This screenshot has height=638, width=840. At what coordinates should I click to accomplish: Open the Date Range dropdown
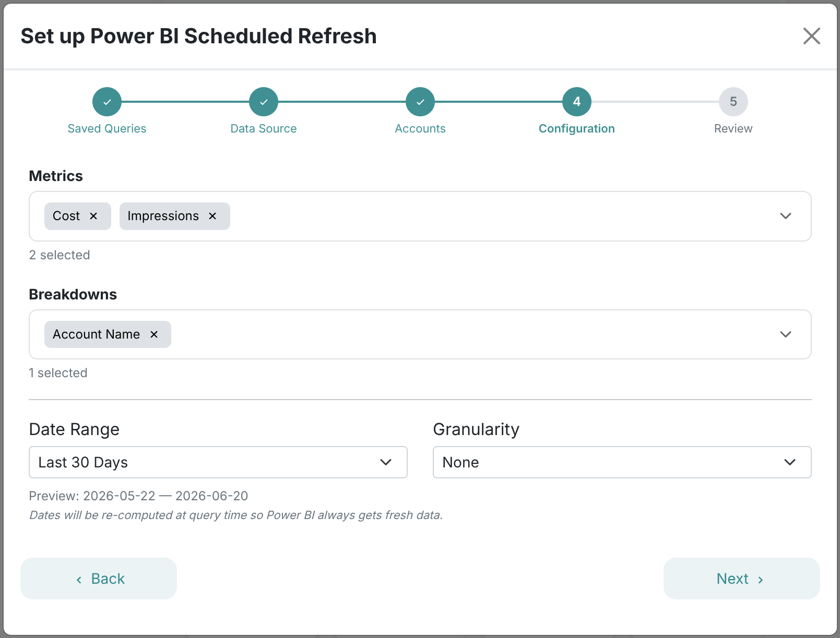click(x=218, y=462)
